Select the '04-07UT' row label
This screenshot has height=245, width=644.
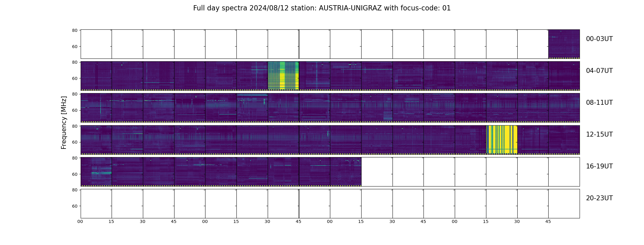pyautogui.click(x=599, y=71)
